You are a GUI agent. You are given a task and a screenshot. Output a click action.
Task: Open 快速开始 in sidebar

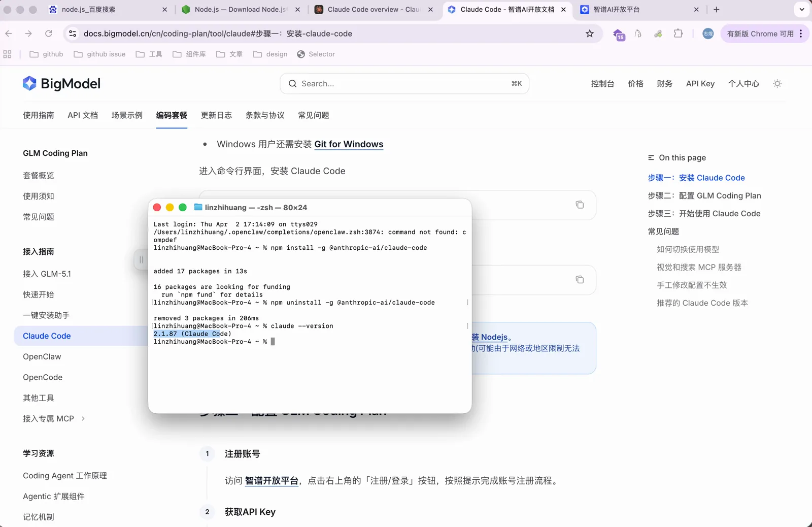[39, 294]
